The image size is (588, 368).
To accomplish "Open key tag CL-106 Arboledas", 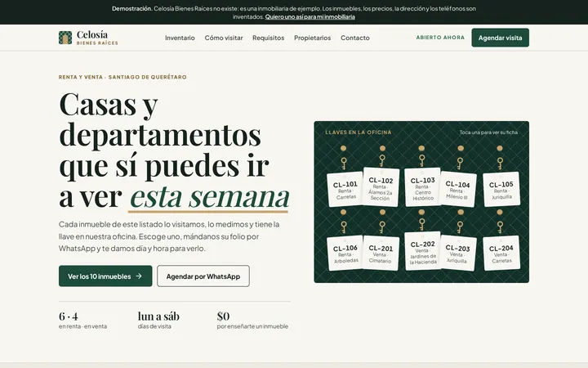I will (x=345, y=253).
